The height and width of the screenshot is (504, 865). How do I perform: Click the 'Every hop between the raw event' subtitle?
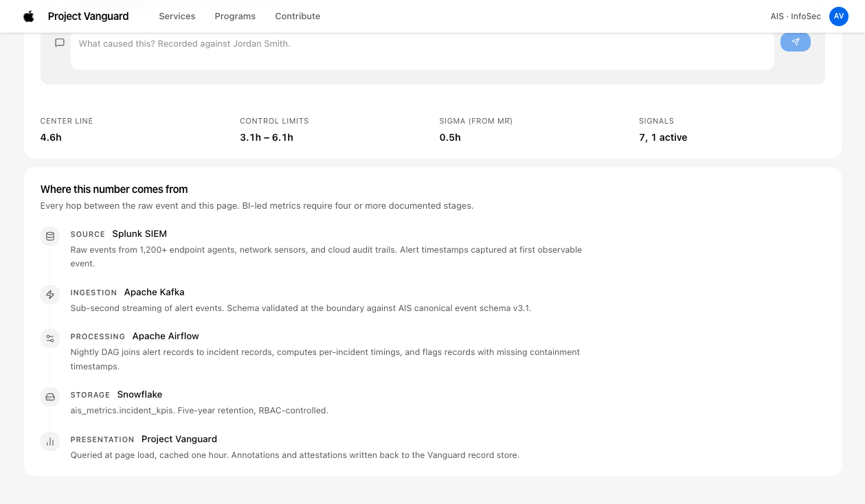[x=257, y=205]
